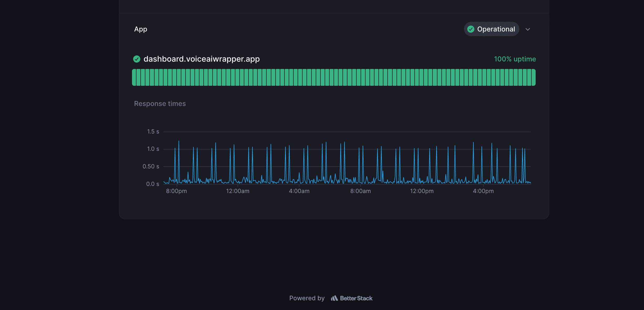Click the Operational status badge
This screenshot has height=310, width=644.
point(491,29)
